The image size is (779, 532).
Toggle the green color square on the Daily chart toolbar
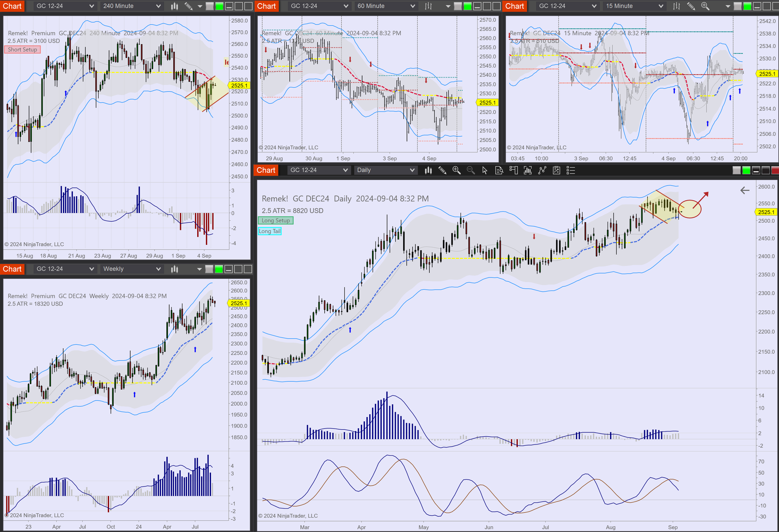pos(746,170)
